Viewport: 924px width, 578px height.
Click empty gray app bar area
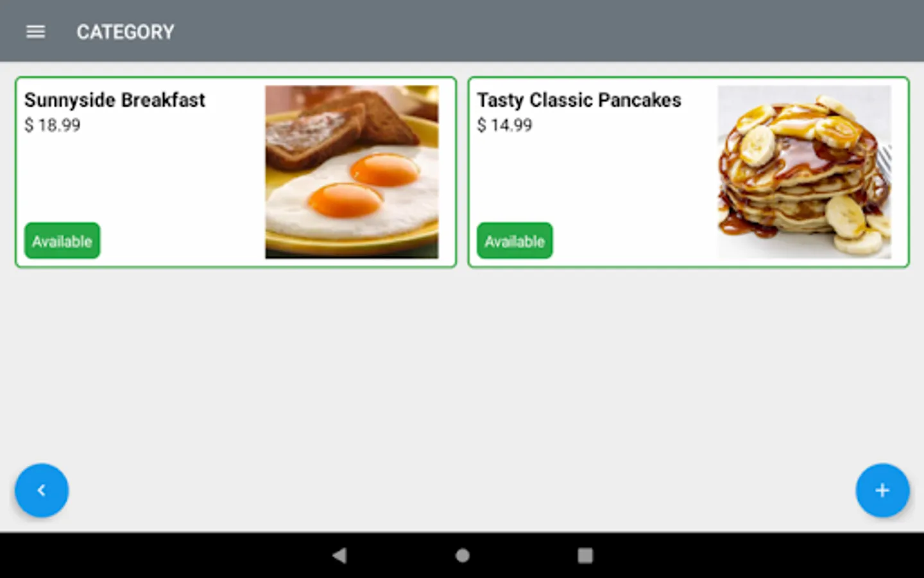click(x=545, y=31)
